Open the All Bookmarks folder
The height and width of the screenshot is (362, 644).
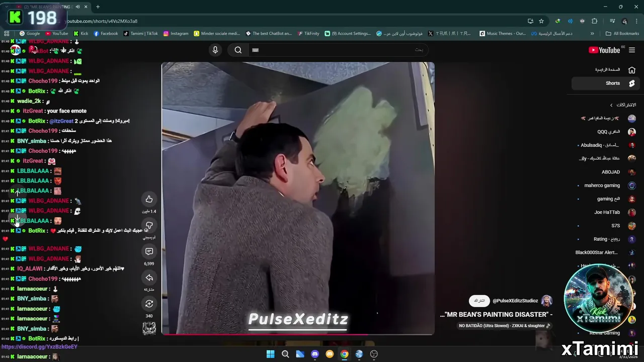pos(622,34)
